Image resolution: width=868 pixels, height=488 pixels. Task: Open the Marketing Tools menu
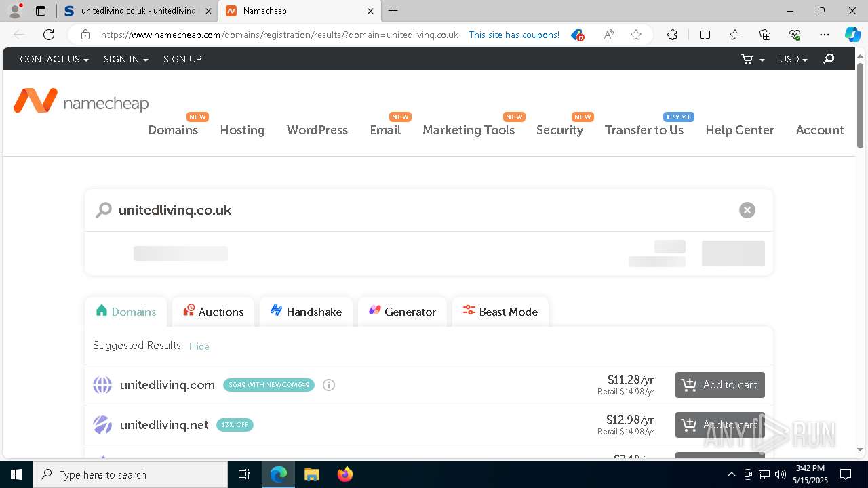coord(469,130)
